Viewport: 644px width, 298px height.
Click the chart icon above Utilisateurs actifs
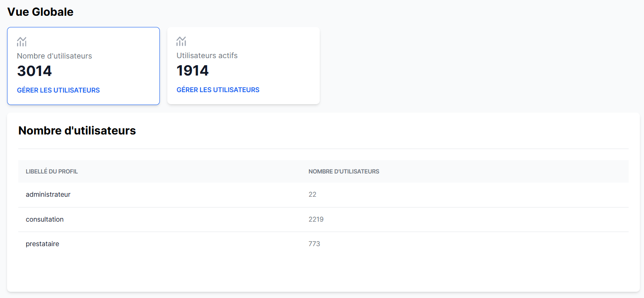pyautogui.click(x=181, y=41)
